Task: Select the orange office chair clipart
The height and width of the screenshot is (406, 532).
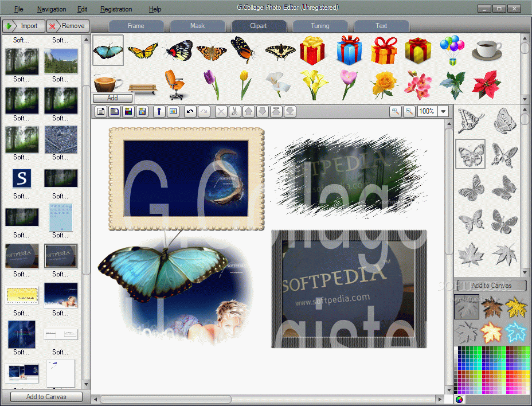Action: 175,85
